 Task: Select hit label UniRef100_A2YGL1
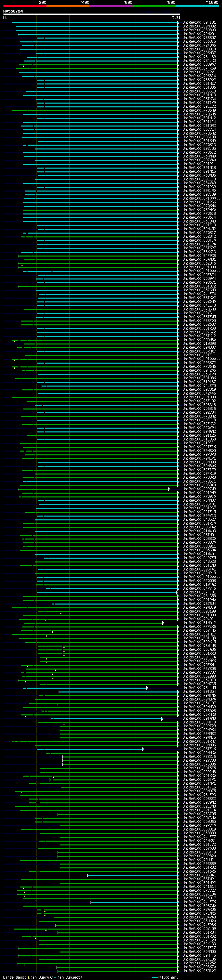coord(199,313)
